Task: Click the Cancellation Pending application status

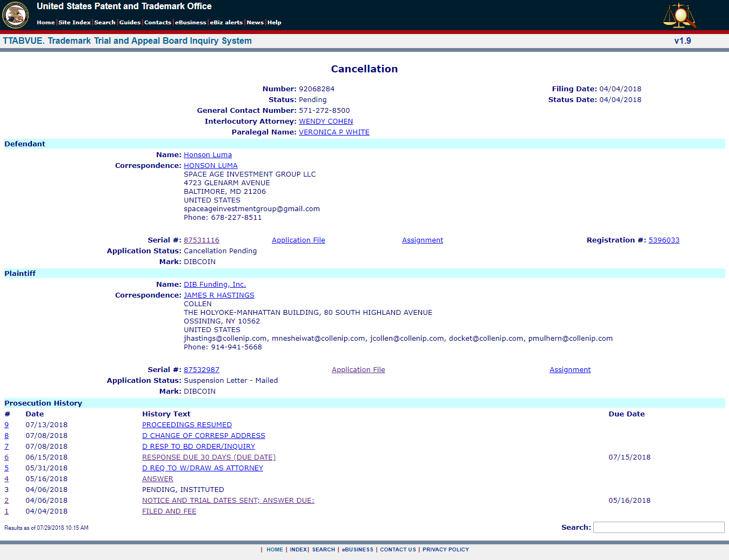Action: point(220,251)
